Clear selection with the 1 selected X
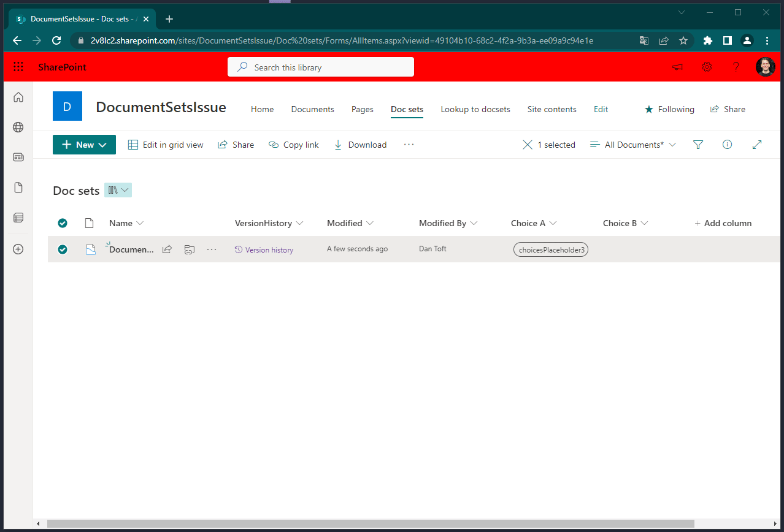Screen dimensions: 784x532 coord(528,145)
